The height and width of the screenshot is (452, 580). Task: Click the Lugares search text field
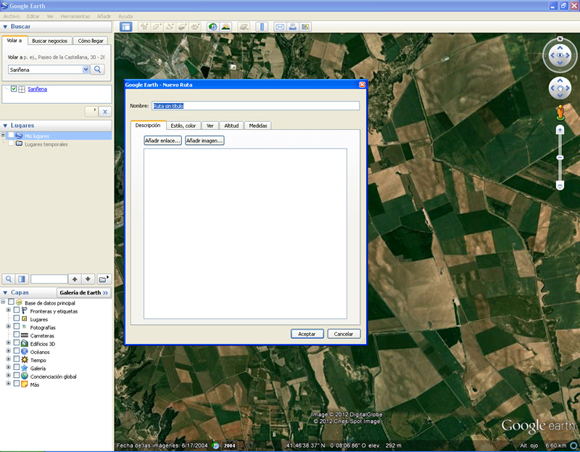tap(49, 279)
